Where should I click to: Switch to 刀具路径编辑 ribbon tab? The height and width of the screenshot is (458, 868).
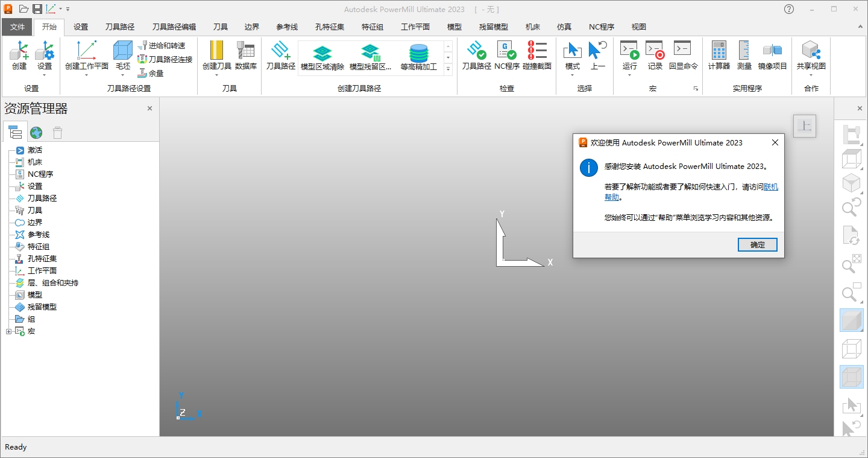pyautogui.click(x=174, y=27)
